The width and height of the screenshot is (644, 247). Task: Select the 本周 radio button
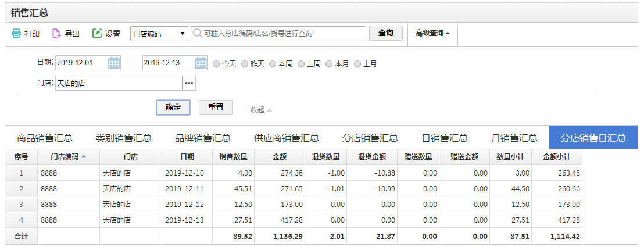273,64
